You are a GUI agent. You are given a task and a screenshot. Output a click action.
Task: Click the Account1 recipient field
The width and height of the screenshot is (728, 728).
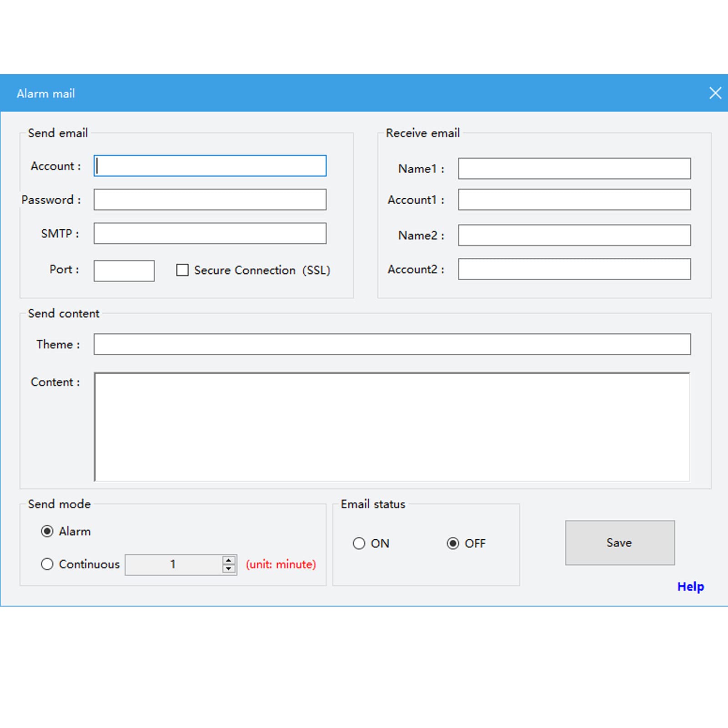(x=574, y=200)
